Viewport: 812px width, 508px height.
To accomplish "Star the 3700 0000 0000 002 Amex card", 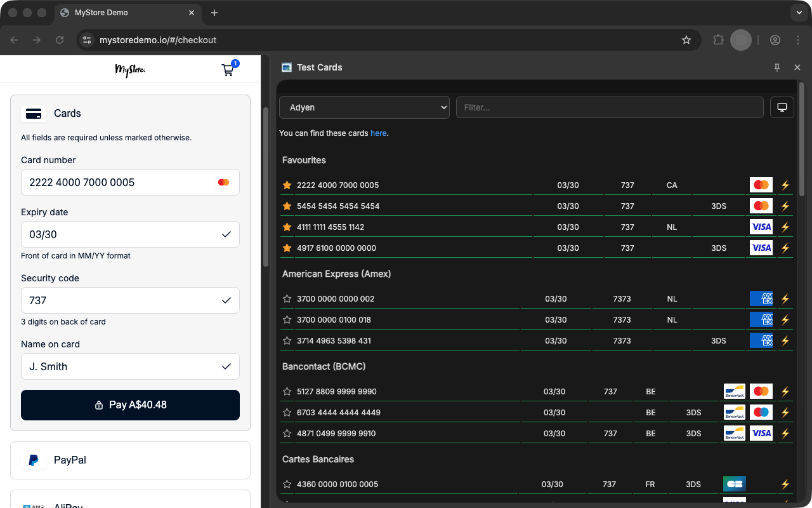I will [x=287, y=298].
